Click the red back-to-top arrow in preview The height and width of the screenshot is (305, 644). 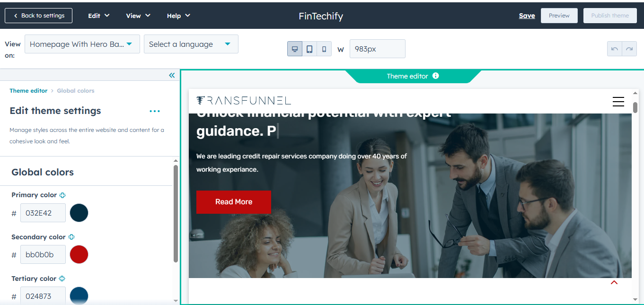point(614,282)
